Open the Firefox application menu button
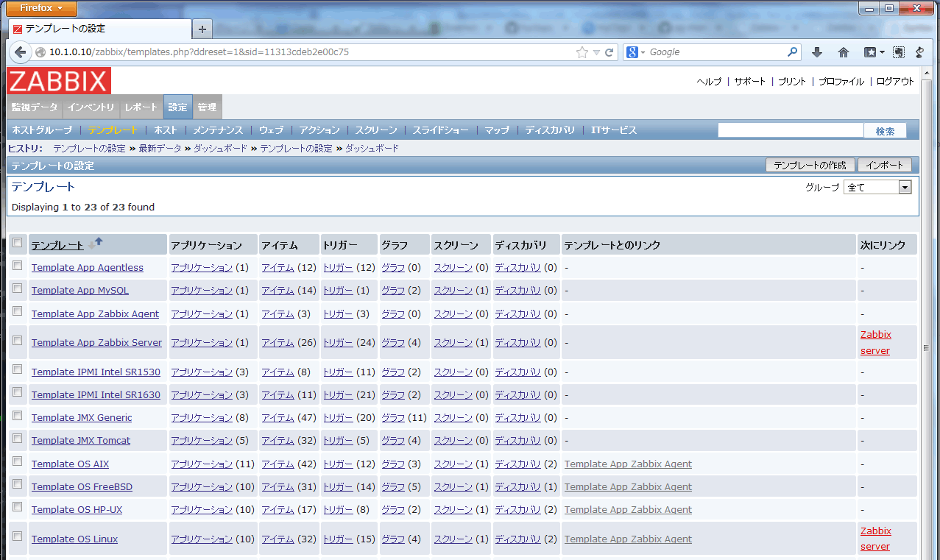This screenshot has width=940, height=560. (x=43, y=8)
